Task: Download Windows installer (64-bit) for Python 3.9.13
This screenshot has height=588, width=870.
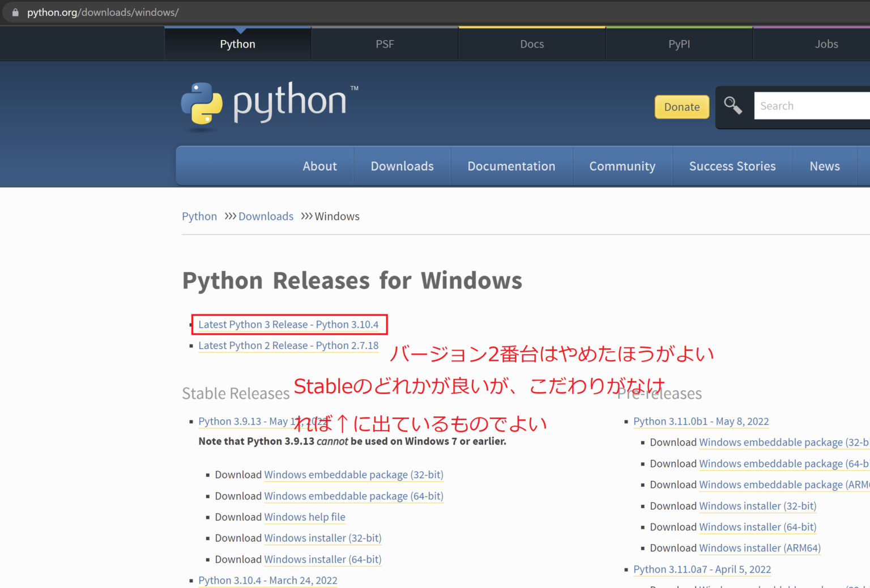Action: [323, 559]
